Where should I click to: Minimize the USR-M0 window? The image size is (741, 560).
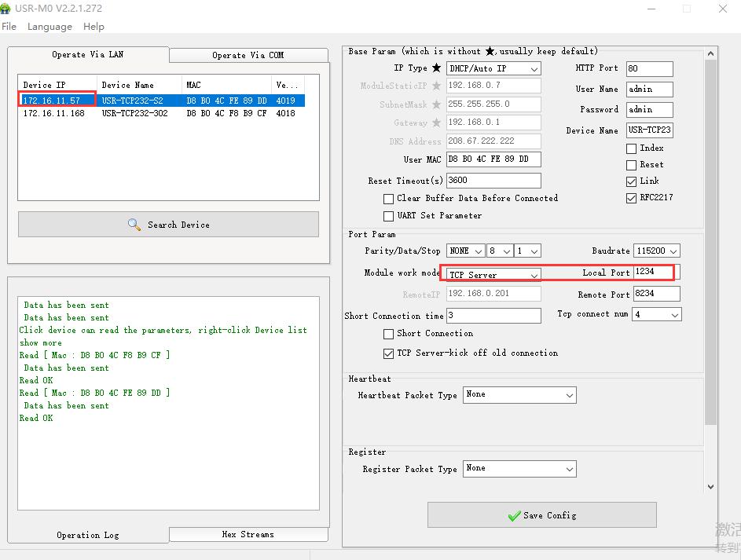651,9
